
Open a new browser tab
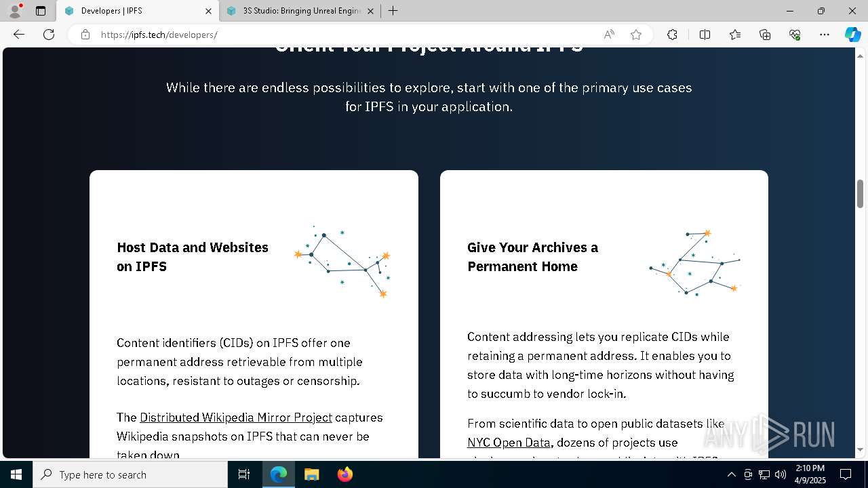coord(393,11)
